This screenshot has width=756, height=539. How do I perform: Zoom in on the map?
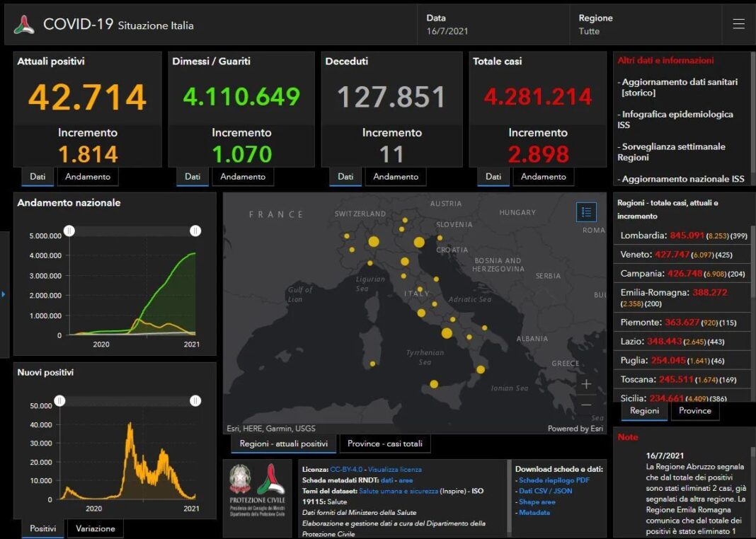(586, 384)
